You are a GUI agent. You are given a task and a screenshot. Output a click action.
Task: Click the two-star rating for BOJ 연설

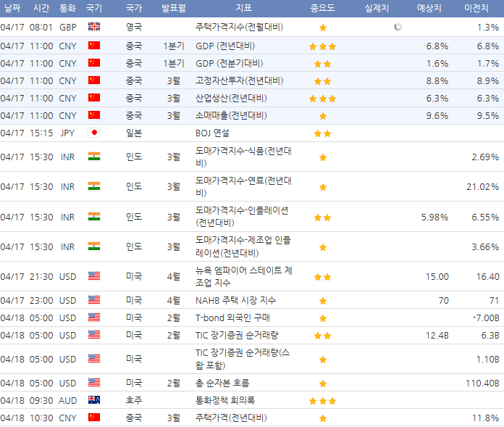(323, 133)
